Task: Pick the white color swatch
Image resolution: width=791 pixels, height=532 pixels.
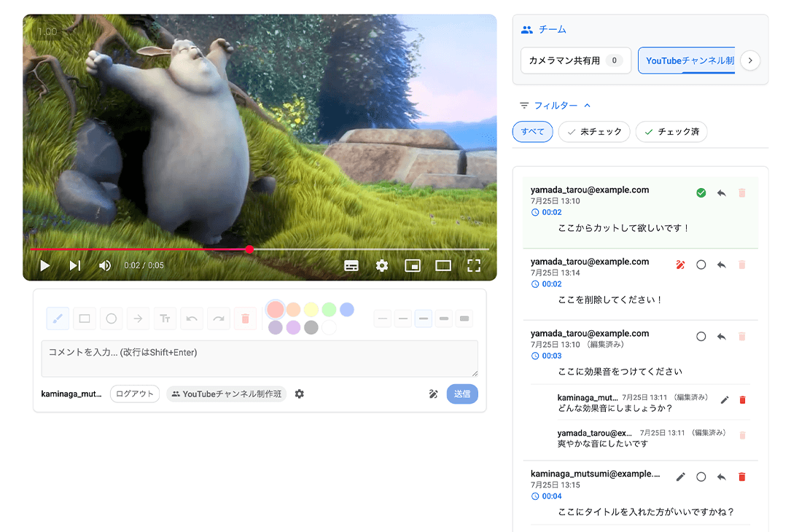Action: click(x=329, y=327)
